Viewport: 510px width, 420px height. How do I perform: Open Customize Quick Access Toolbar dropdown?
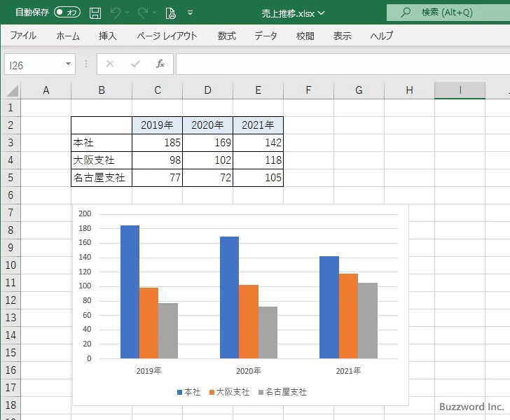[x=191, y=13]
